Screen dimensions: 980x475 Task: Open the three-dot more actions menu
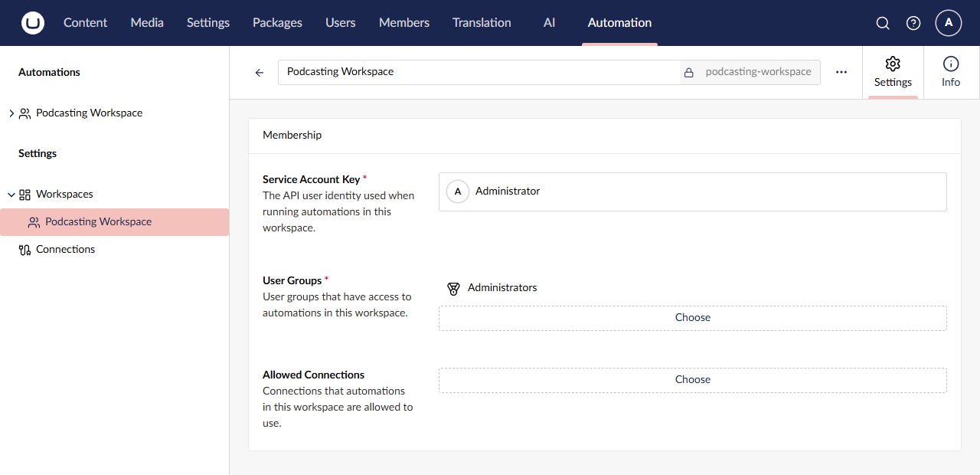[841, 72]
